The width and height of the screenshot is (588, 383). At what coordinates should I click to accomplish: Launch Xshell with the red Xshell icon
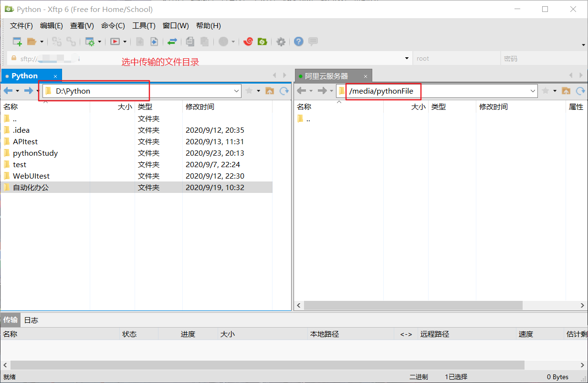tap(248, 42)
